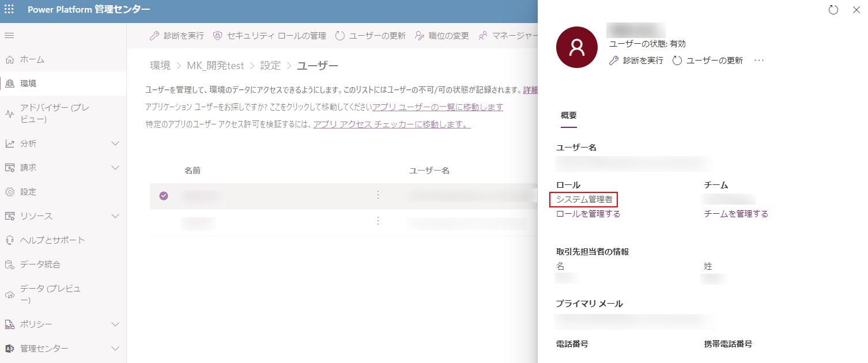Viewport: 868px width, 363px height.
Task: Expand the 管理センター menu chevron
Action: pos(115,349)
